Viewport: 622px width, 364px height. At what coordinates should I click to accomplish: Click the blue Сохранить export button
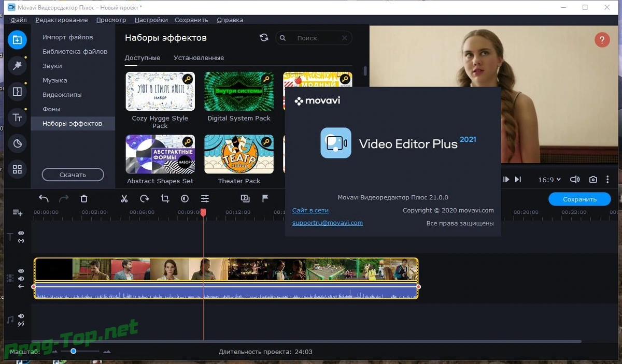coord(579,199)
